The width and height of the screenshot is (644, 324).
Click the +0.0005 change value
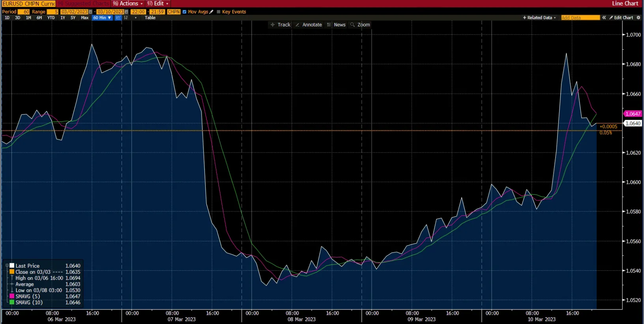[x=608, y=127]
